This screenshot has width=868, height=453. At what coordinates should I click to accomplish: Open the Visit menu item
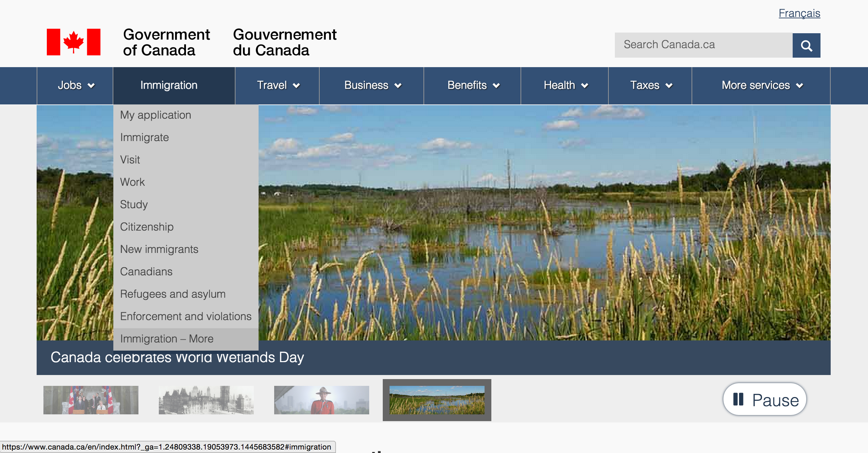coord(186,160)
